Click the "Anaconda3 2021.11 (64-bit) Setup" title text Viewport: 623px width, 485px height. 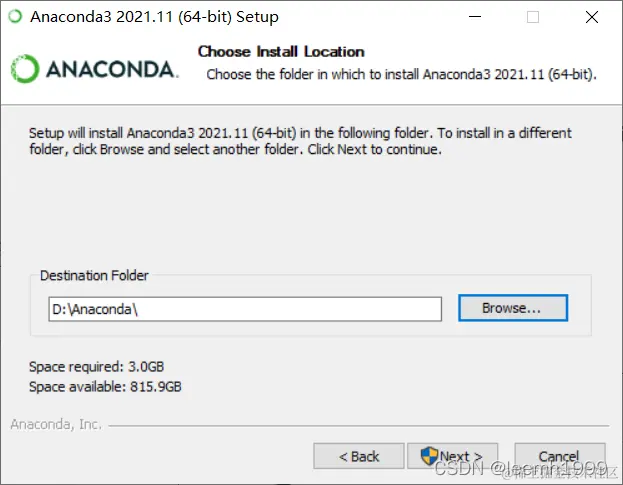tap(155, 17)
